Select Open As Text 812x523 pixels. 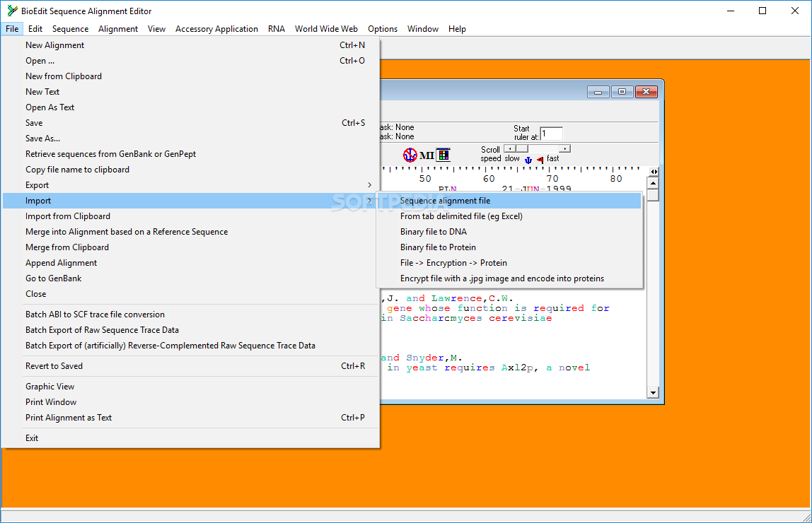point(191,107)
